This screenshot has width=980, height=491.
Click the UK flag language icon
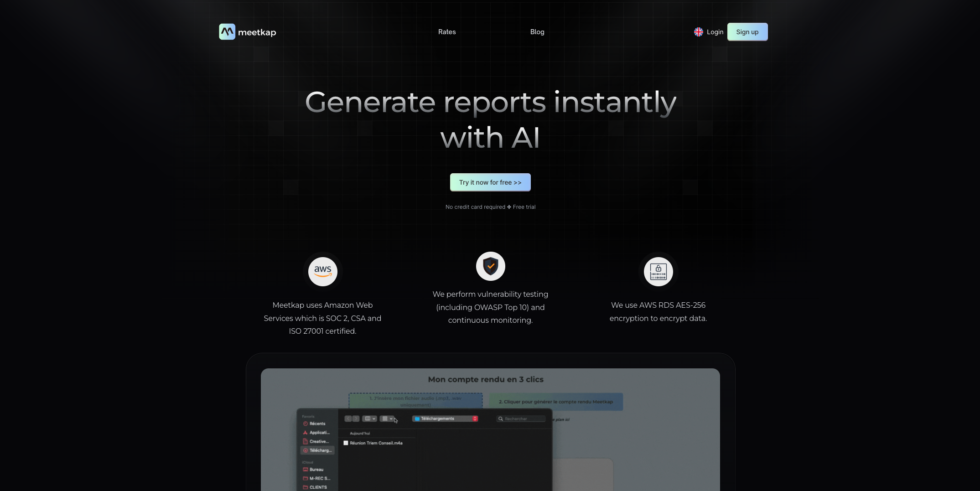698,32
